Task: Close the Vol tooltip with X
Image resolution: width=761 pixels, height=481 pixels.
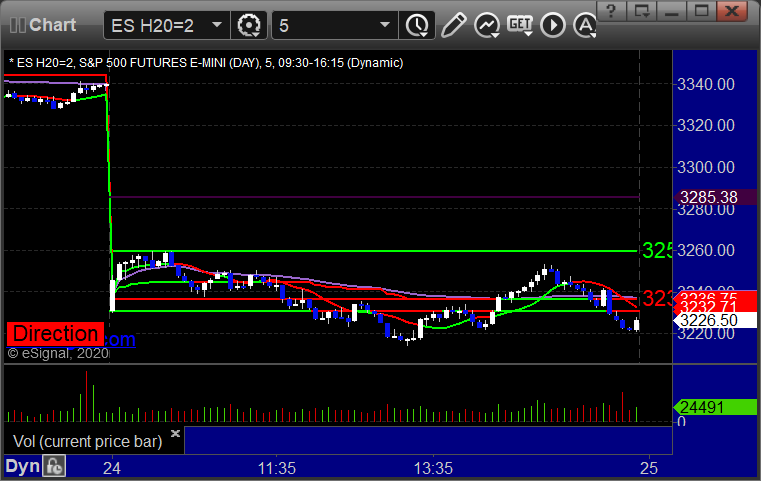Action: [175, 434]
